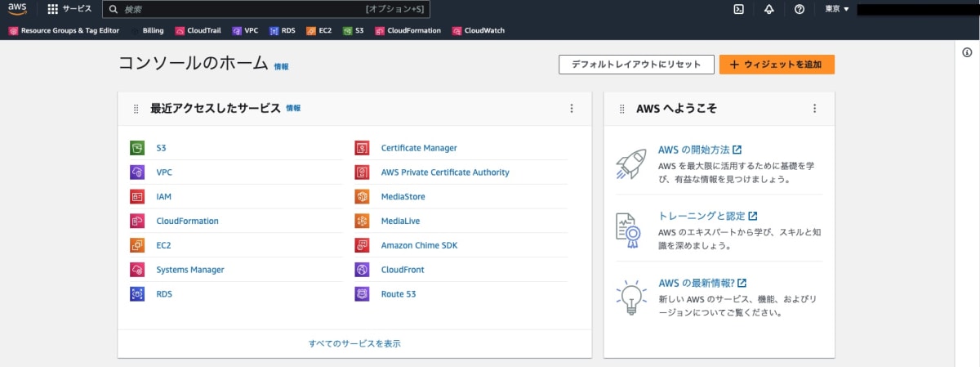Open Billing bookmark in favorites bar
Screen dimensions: 980x367
[x=147, y=30]
